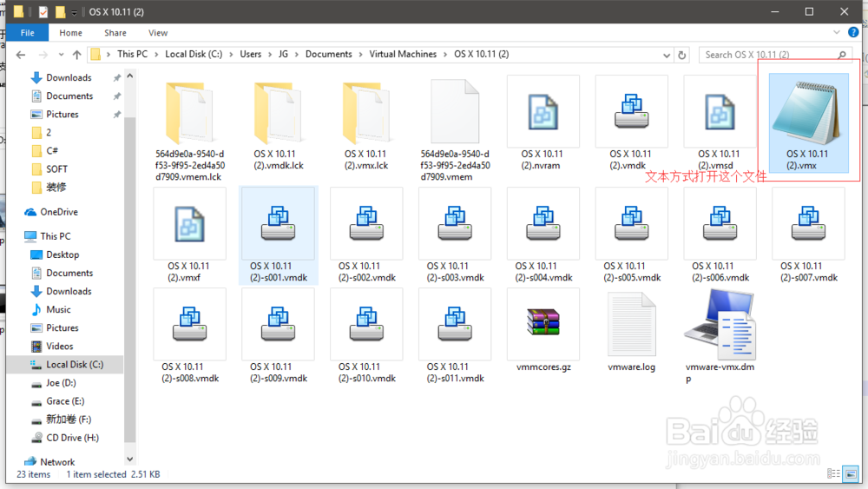The height and width of the screenshot is (489, 868).
Task: Open the recent locations dropdown arrow
Action: click(61, 54)
